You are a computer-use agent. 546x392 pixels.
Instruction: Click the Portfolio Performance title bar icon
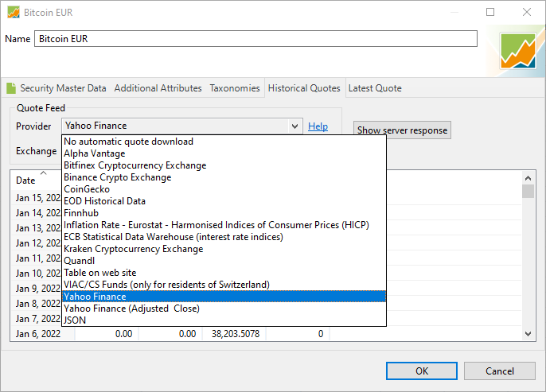(14, 12)
